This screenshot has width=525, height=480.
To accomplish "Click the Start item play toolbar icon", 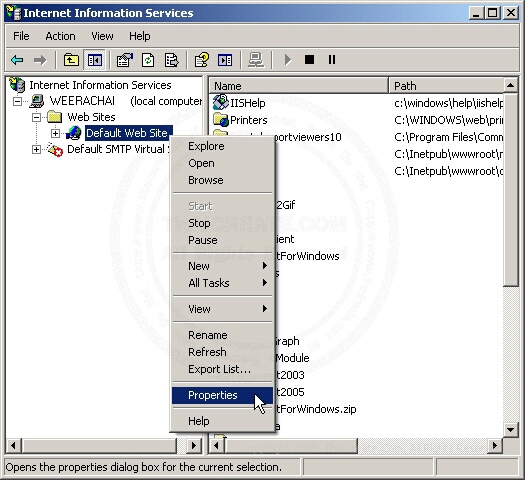I will tap(288, 60).
